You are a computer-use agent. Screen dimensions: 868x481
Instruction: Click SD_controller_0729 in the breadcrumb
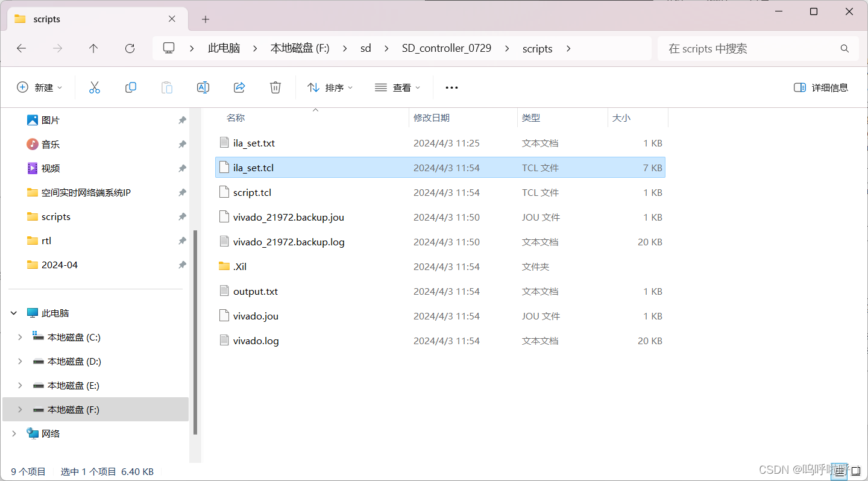447,48
